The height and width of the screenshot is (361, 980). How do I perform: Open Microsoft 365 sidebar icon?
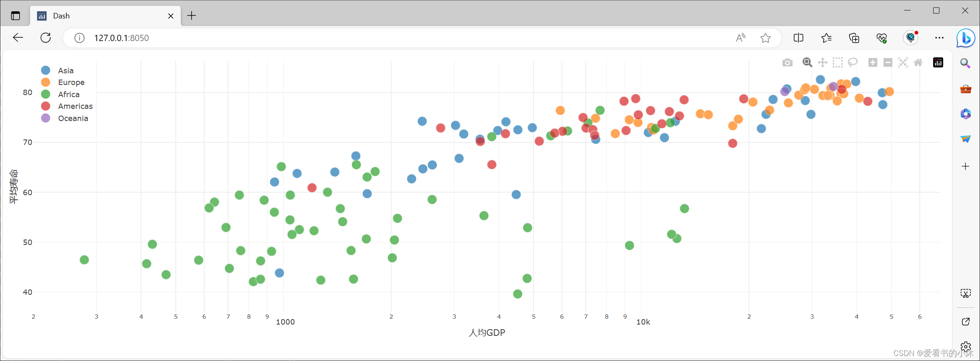pyautogui.click(x=965, y=114)
